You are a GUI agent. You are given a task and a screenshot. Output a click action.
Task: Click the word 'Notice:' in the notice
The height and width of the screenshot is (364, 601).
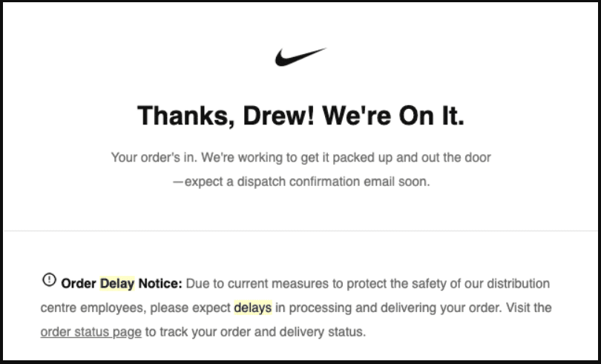pos(160,283)
